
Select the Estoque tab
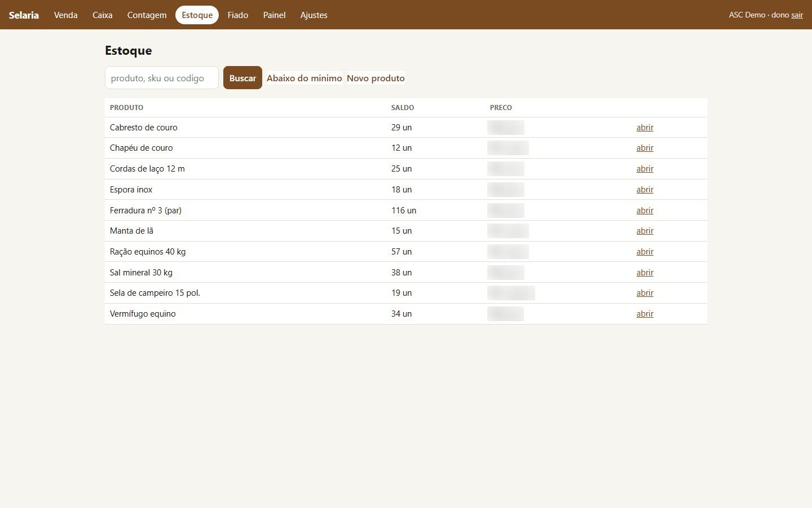pos(197,15)
